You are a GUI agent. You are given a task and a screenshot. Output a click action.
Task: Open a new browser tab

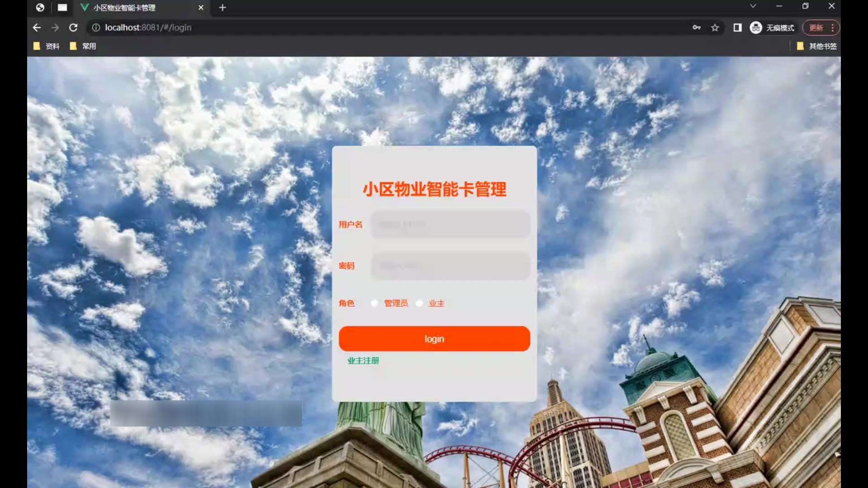pyautogui.click(x=222, y=8)
